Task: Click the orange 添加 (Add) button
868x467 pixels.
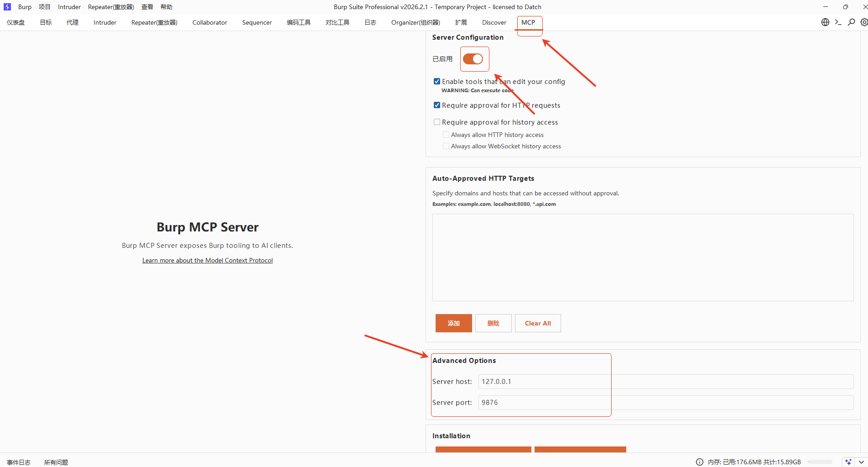Action: 453,323
